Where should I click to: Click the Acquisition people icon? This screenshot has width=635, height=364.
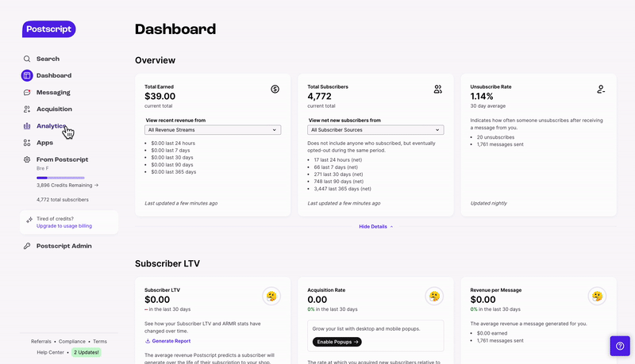[27, 109]
